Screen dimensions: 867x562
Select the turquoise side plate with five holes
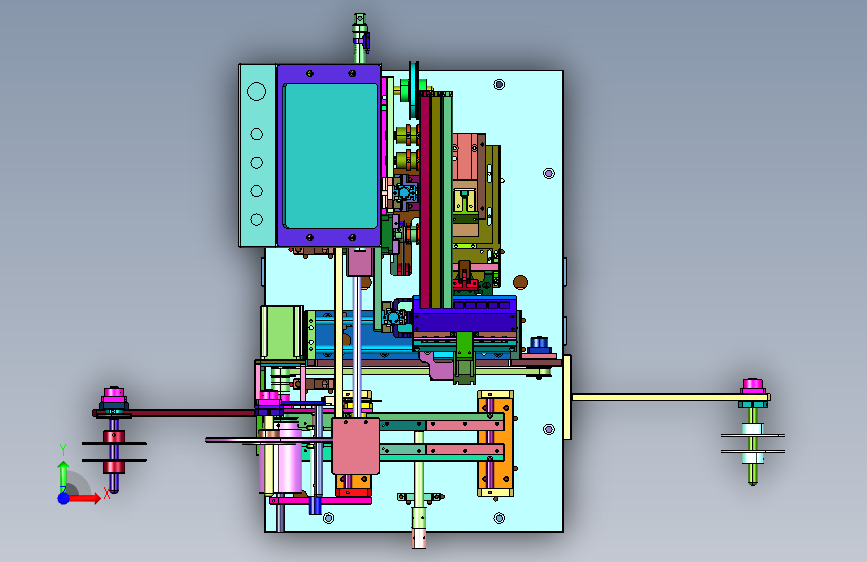pos(257,155)
